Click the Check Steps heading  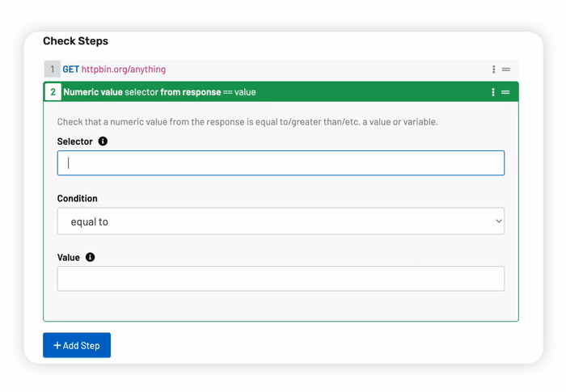(75, 41)
